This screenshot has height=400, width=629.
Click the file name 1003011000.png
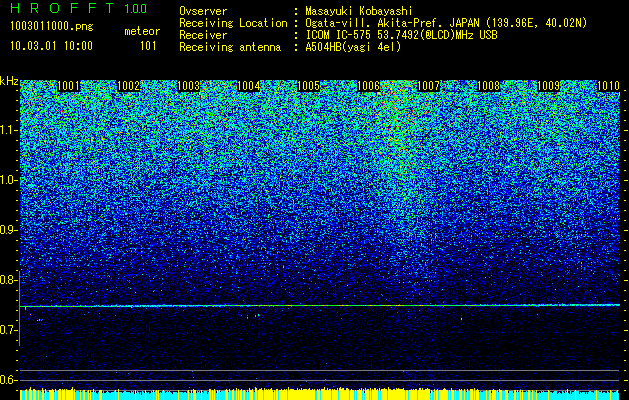pyautogui.click(x=52, y=26)
